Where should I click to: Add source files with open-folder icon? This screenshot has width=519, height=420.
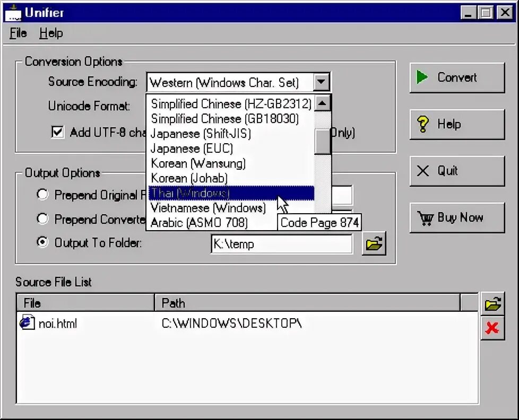[492, 303]
